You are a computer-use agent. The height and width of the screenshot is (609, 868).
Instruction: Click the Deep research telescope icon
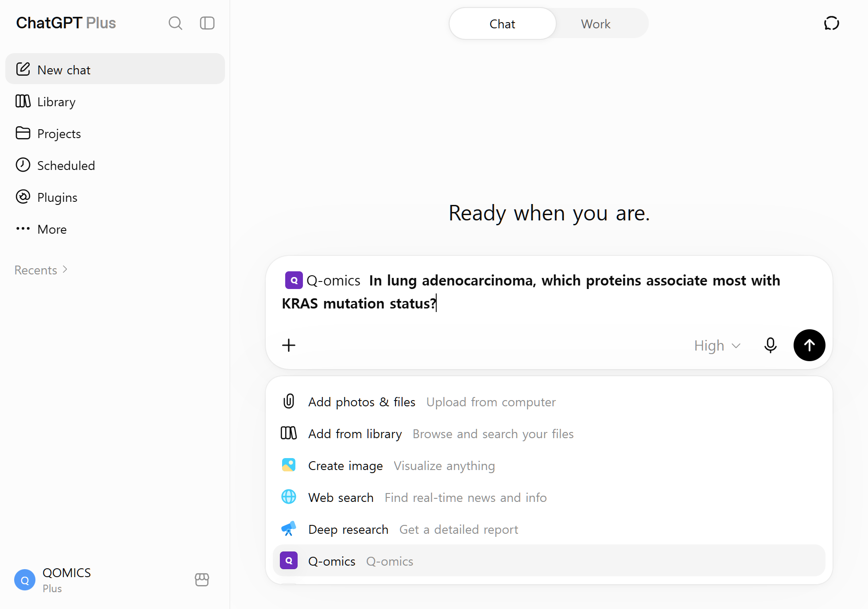(x=289, y=528)
